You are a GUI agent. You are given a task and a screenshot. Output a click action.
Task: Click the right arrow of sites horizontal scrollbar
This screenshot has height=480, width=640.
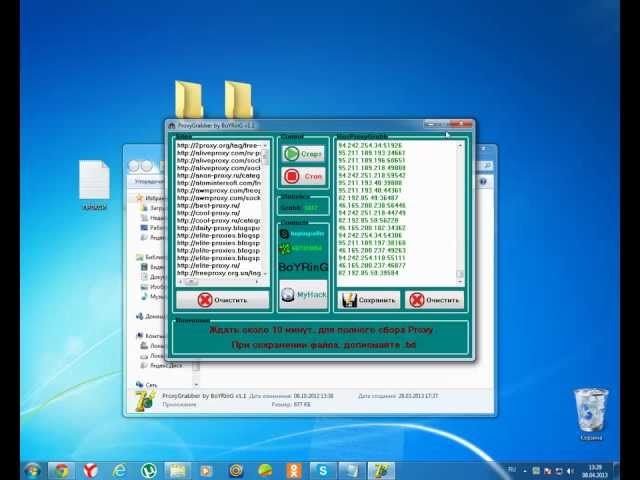[x=257, y=282]
